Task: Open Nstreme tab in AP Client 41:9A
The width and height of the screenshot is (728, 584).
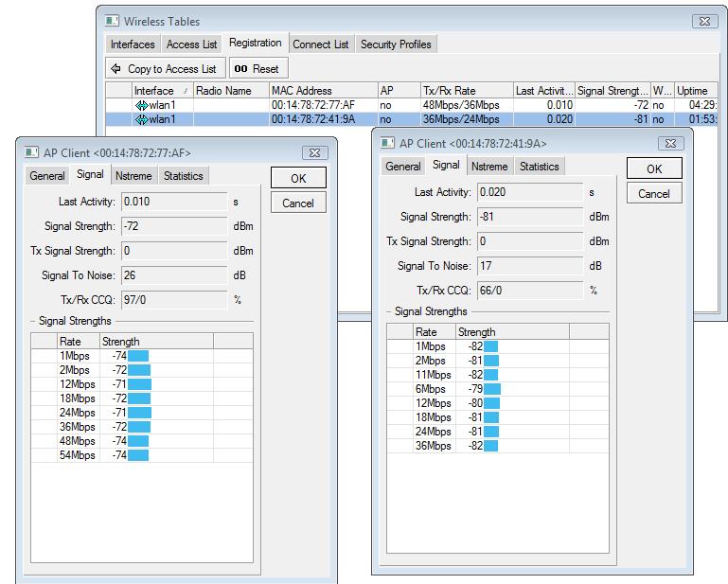Action: tap(489, 167)
